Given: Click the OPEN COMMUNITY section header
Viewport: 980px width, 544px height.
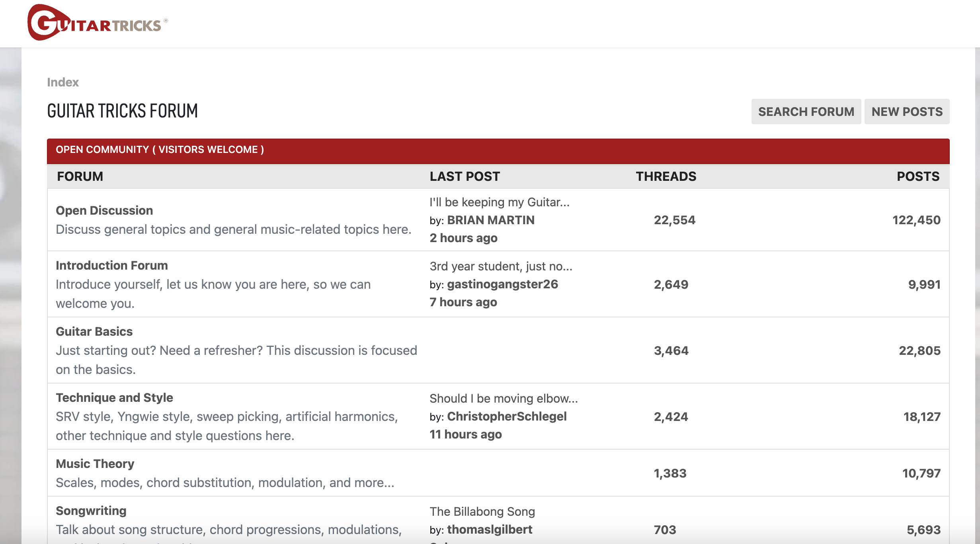Looking at the screenshot, I should click(x=498, y=151).
